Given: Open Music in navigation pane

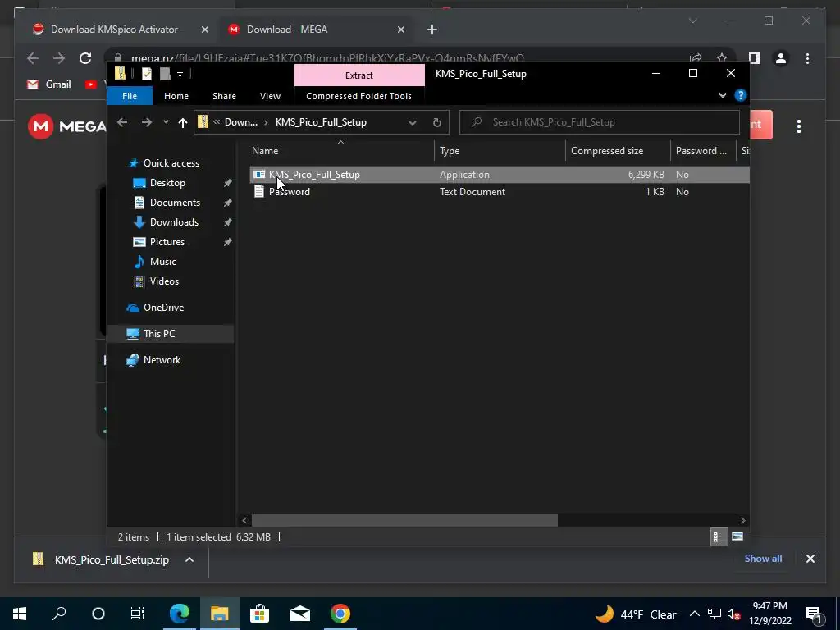Looking at the screenshot, I should tap(163, 262).
